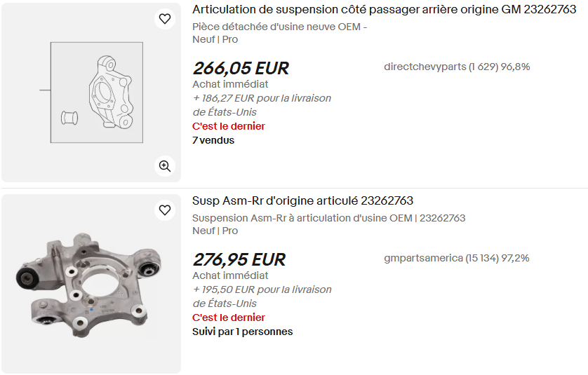Click '+ 186,27 EUR pour la livraison' text
588x375 pixels.
(262, 98)
